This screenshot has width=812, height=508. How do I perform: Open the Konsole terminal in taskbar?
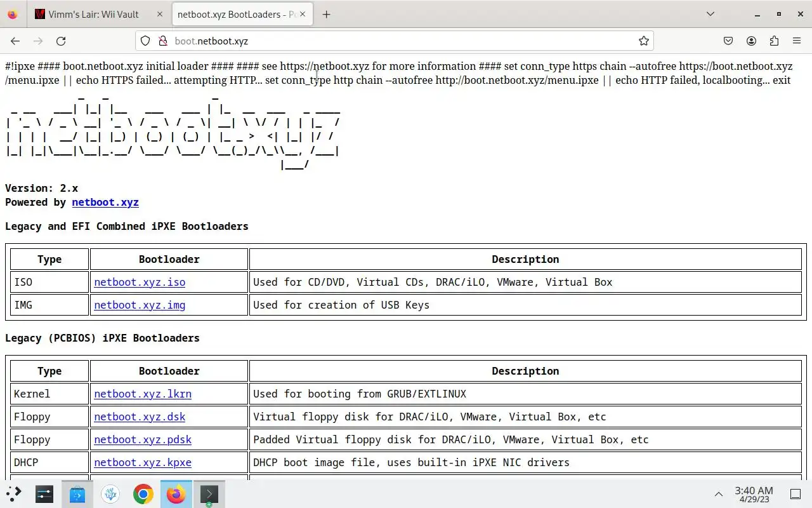tap(209, 493)
